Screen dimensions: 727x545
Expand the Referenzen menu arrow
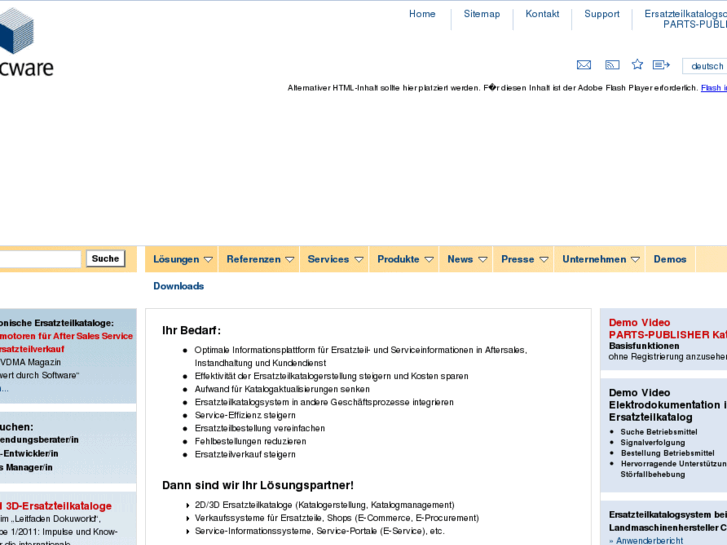click(290, 260)
